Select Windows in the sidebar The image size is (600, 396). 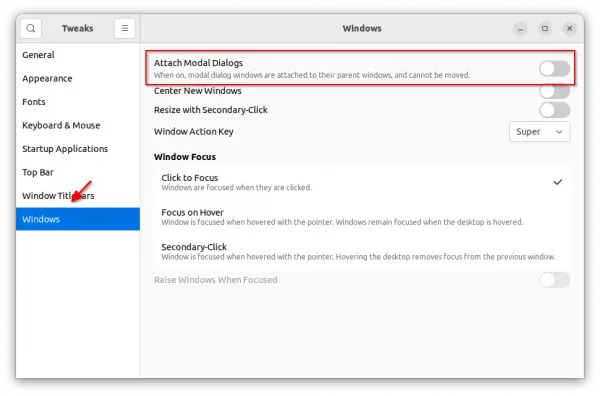click(x=78, y=219)
